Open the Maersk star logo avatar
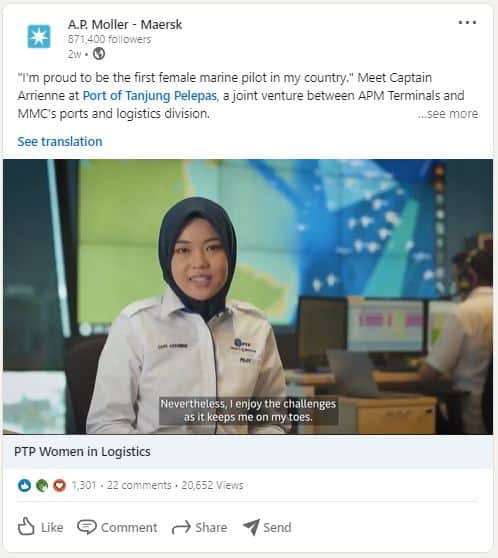Viewport: 498px width, 558px height. coord(39,36)
